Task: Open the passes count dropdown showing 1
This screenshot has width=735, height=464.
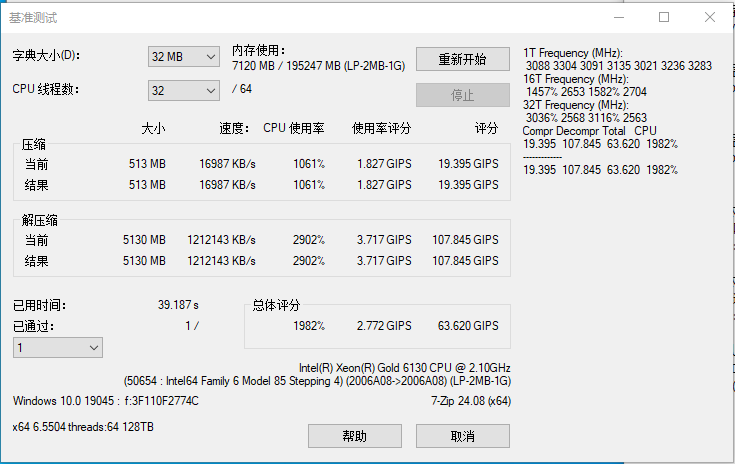Action: [x=57, y=347]
